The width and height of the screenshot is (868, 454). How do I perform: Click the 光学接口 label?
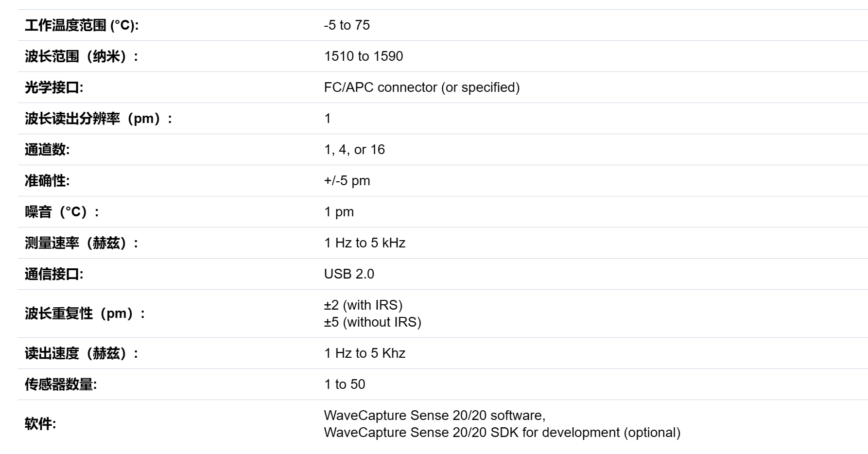54,87
